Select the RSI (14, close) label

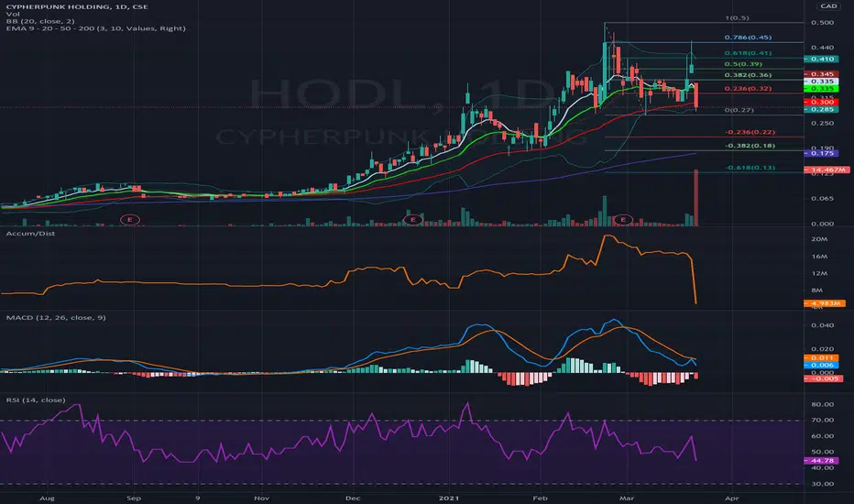pyautogui.click(x=36, y=400)
